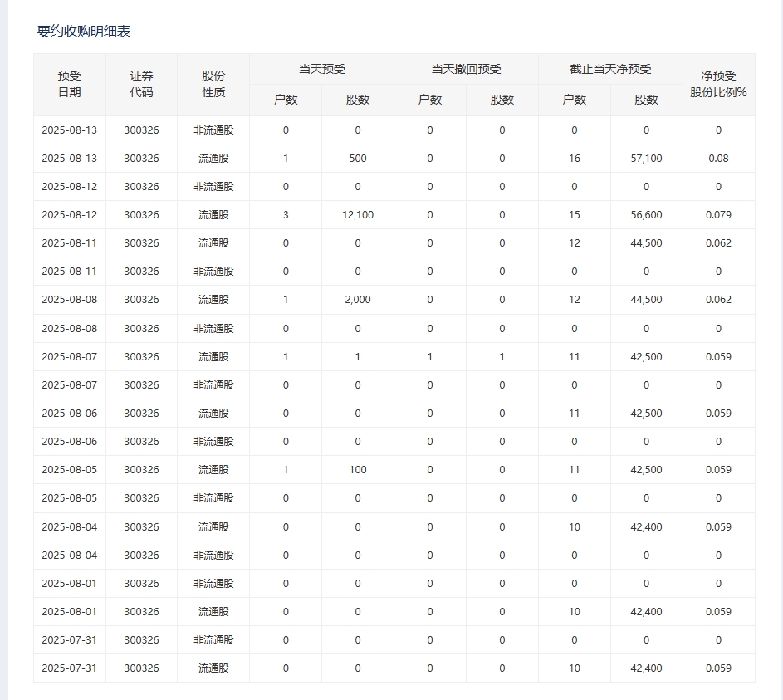Select 股数 subheader under 当天预受
Viewport: 783px width, 700px height.
pos(358,100)
